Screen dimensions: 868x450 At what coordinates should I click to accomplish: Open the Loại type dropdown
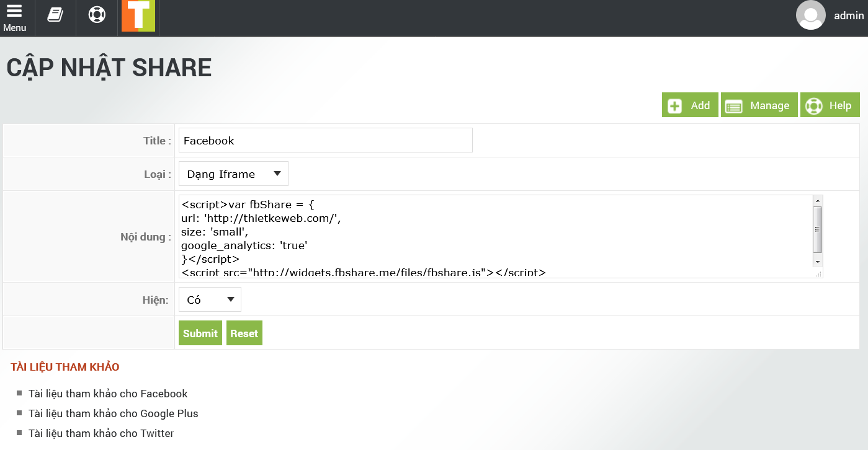(233, 174)
